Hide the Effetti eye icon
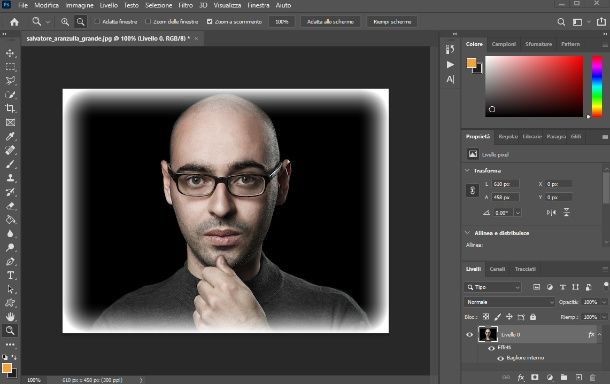This screenshot has height=384, width=610. tap(491, 348)
